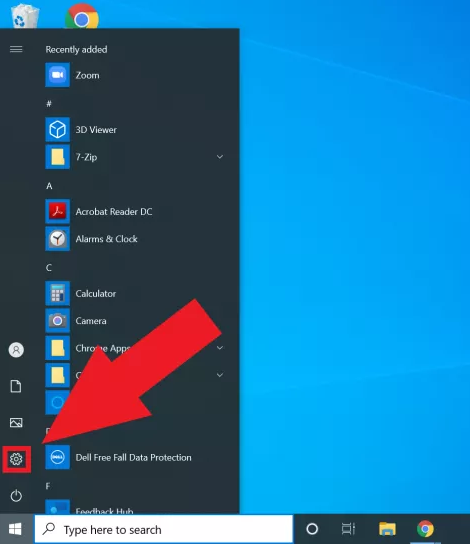470x544 pixels.
Task: Expand the Start menu hamburger button
Action: 16,49
